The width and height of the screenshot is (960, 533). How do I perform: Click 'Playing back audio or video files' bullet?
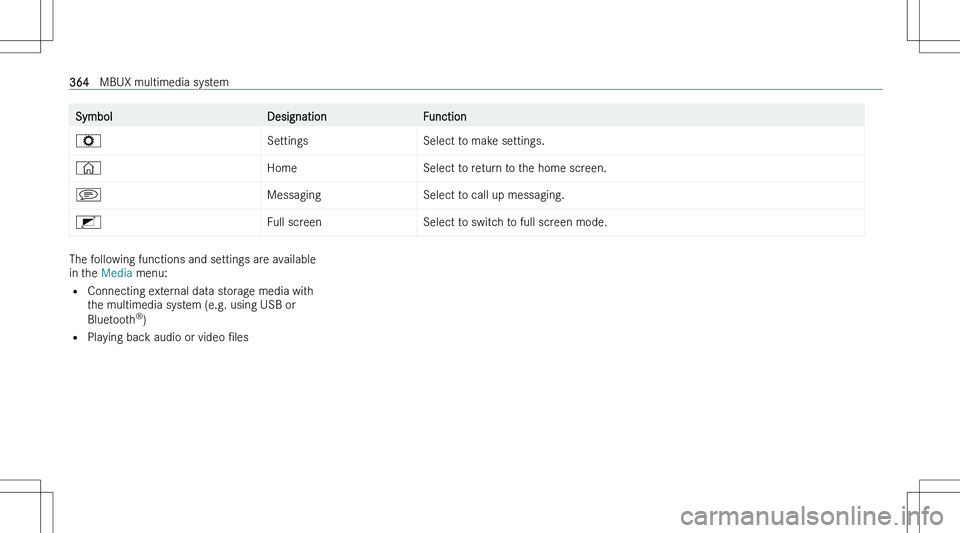168,337
